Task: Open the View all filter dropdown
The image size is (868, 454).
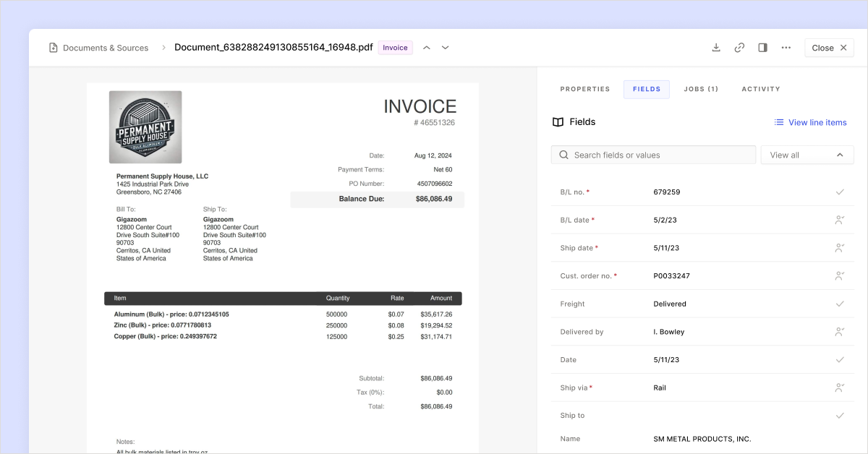Action: coord(807,155)
